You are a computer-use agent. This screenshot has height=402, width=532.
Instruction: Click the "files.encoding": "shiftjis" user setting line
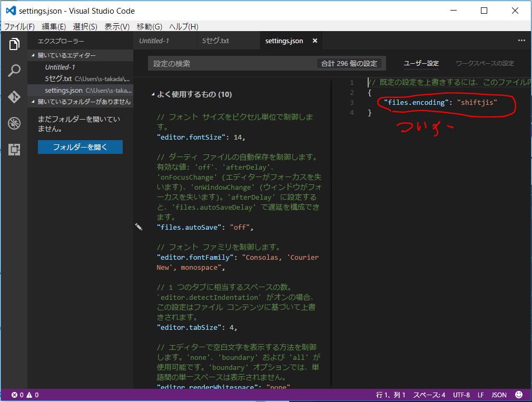(x=440, y=102)
